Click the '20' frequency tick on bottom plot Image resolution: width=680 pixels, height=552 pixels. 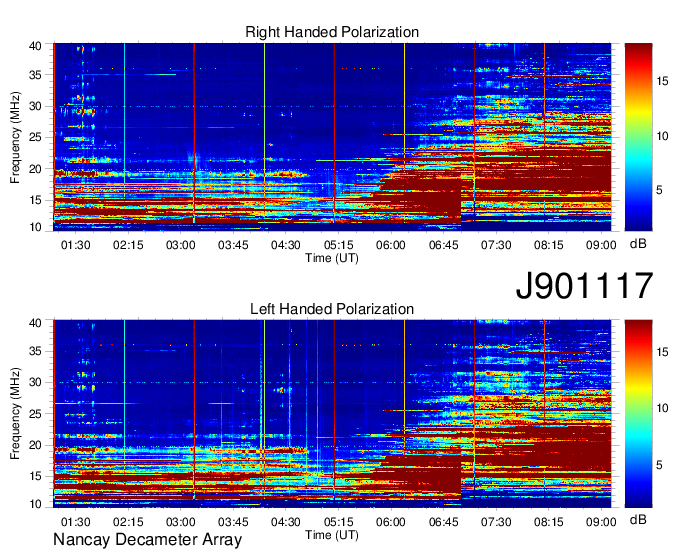[x=35, y=445]
